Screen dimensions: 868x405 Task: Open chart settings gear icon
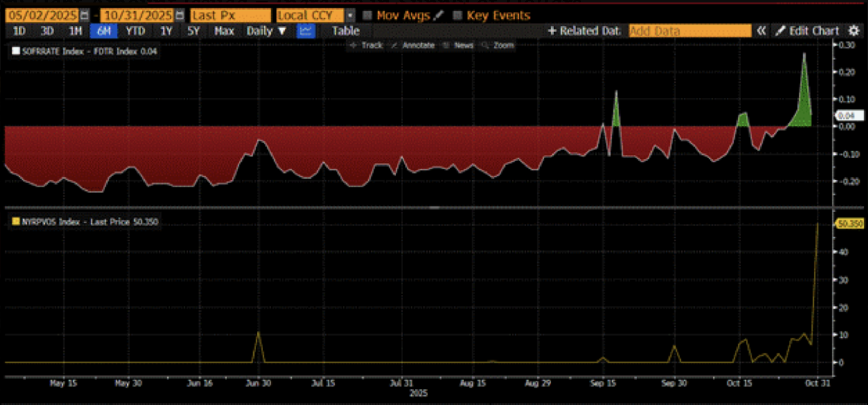pos(854,31)
